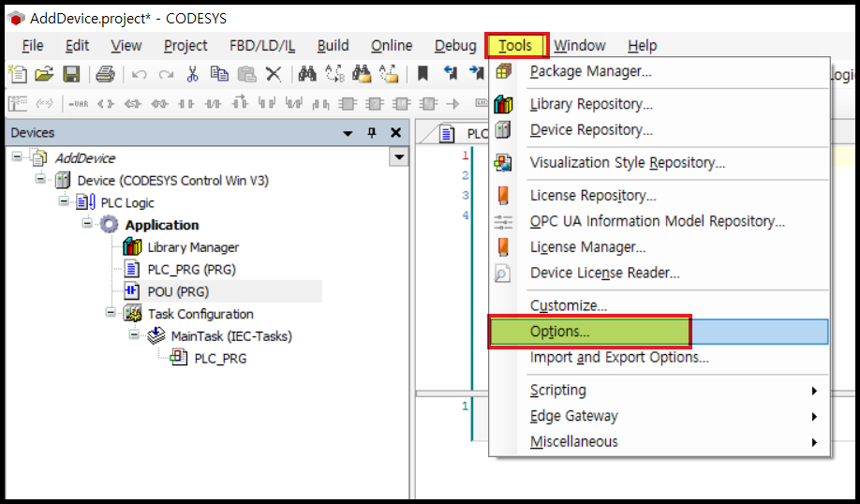Save the project with the floppy icon

point(71,73)
